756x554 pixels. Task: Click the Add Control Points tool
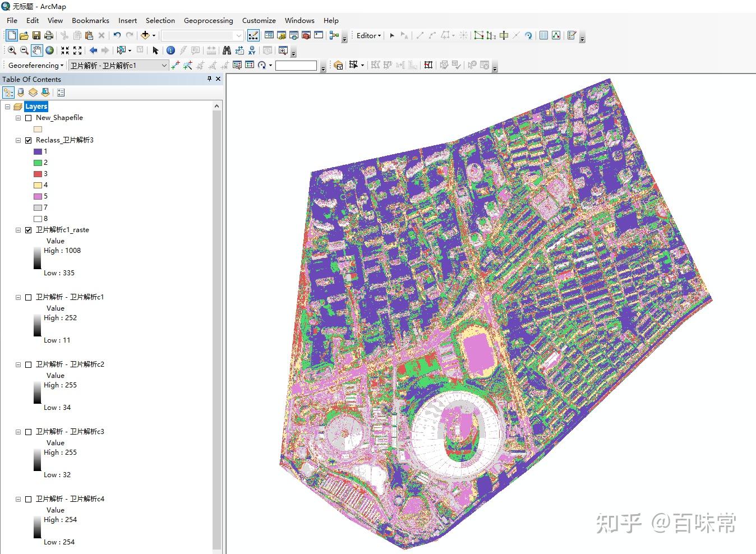click(x=175, y=65)
